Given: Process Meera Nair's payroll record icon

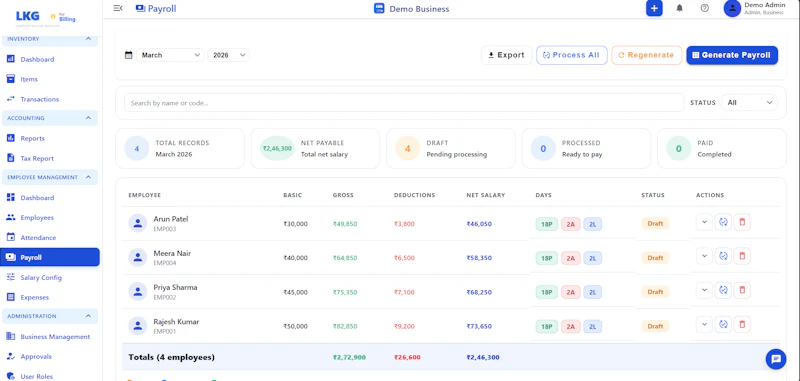Looking at the screenshot, I should coord(723,256).
